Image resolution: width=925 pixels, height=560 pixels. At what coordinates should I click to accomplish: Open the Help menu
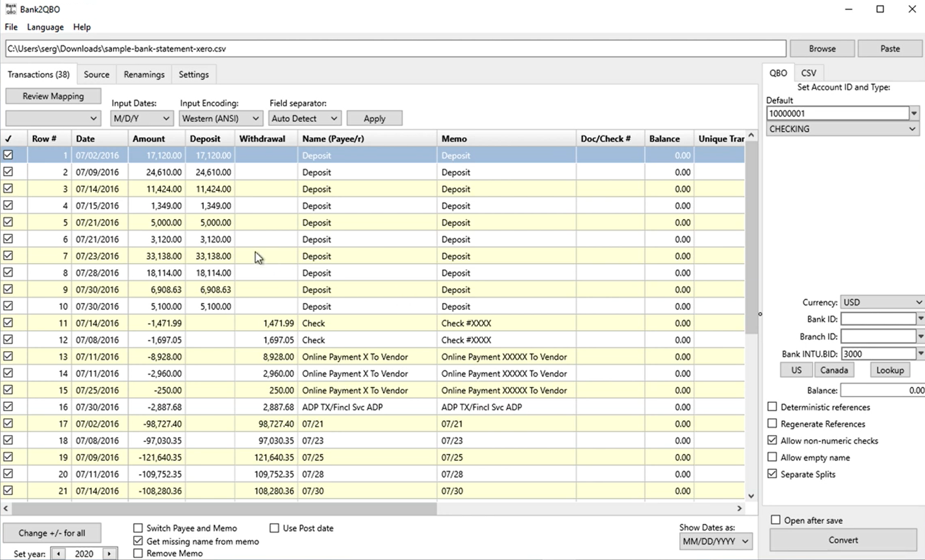click(x=82, y=27)
